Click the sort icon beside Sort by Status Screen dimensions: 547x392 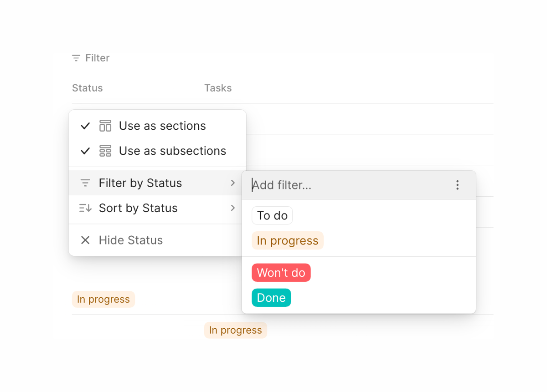click(x=85, y=208)
